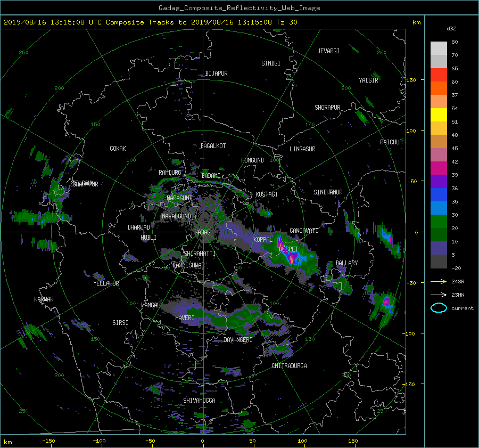Click the HUNGUND city label
The height and width of the screenshot is (448, 479).
(x=252, y=160)
